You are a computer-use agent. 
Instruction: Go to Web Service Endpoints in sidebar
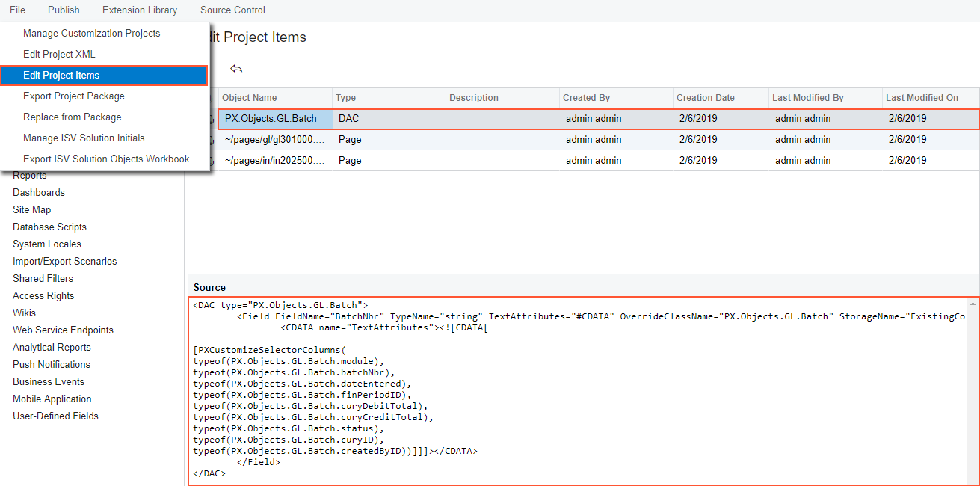(63, 330)
